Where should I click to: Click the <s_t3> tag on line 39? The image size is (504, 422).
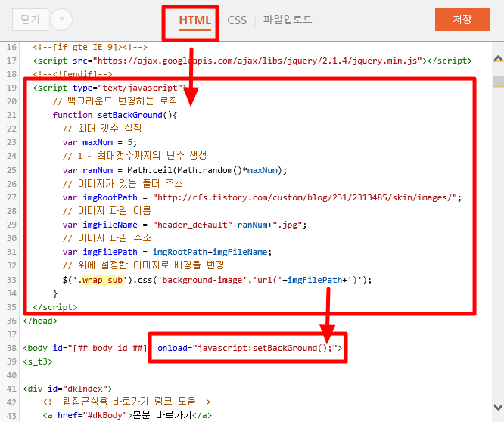pos(38,361)
